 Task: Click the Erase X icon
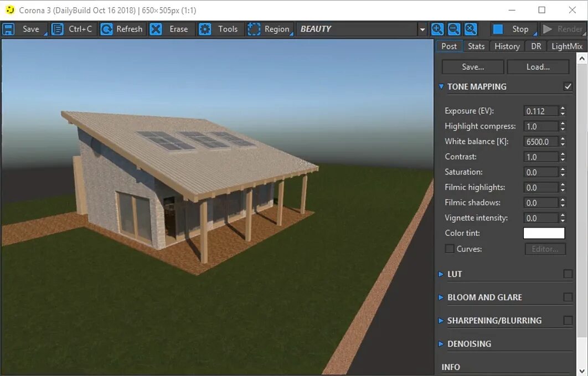point(156,29)
